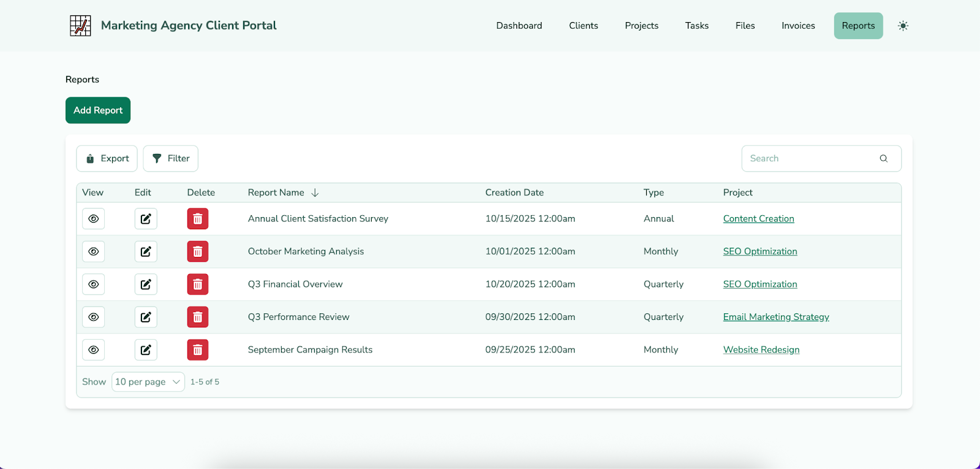Delete the September Campaign Results report

198,350
